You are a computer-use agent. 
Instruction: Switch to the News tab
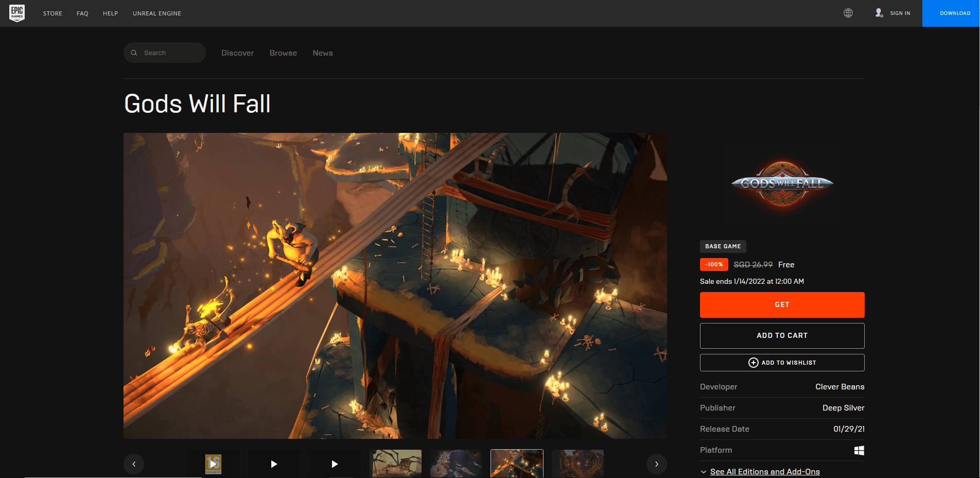(323, 53)
